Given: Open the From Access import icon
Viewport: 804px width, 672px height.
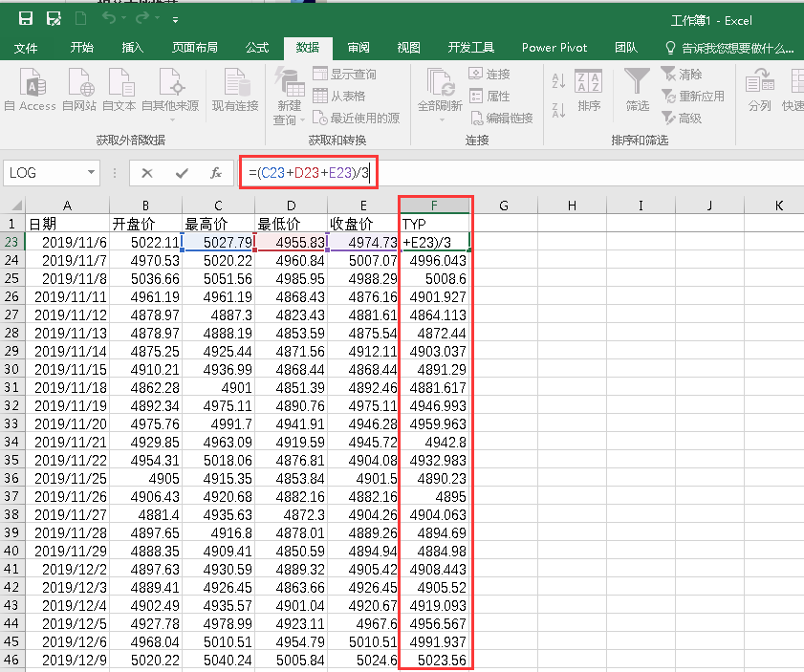Looking at the screenshot, I should tap(30, 89).
